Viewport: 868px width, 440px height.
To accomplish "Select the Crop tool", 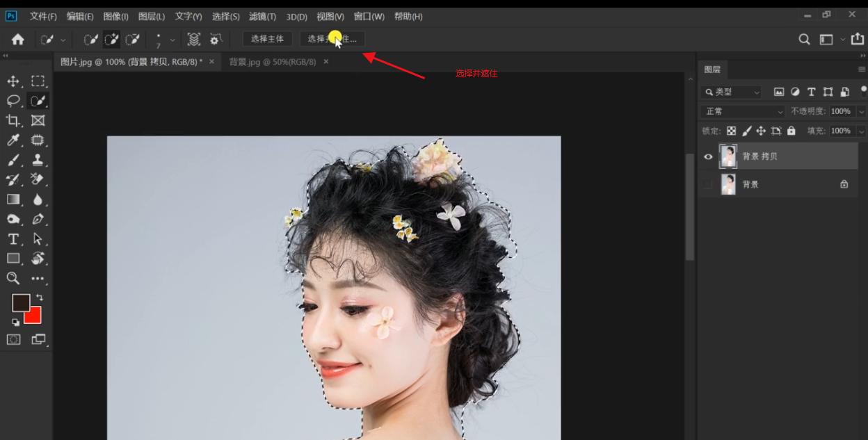I will point(13,120).
